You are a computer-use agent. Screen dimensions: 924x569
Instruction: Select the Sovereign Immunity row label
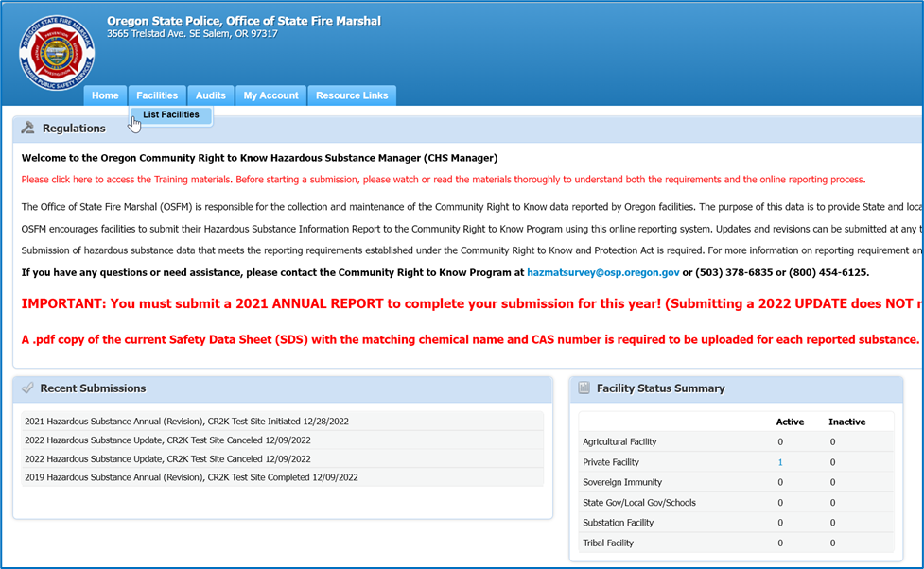[622, 482]
